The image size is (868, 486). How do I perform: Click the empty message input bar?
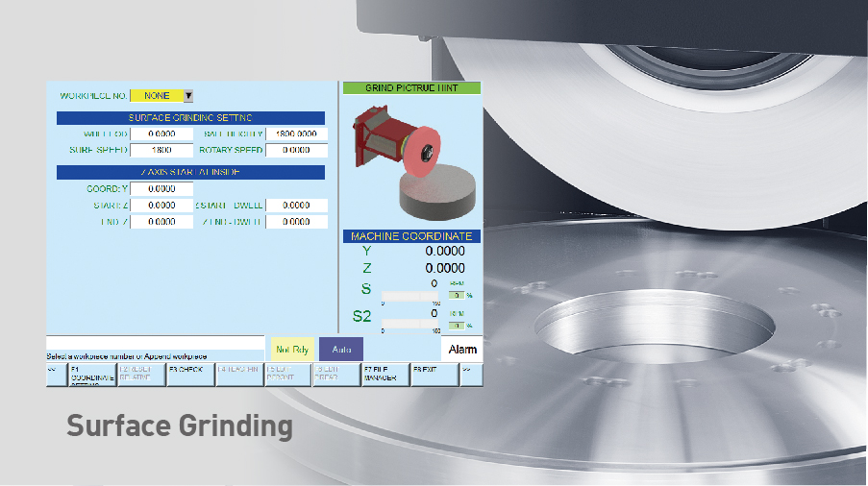coord(156,343)
